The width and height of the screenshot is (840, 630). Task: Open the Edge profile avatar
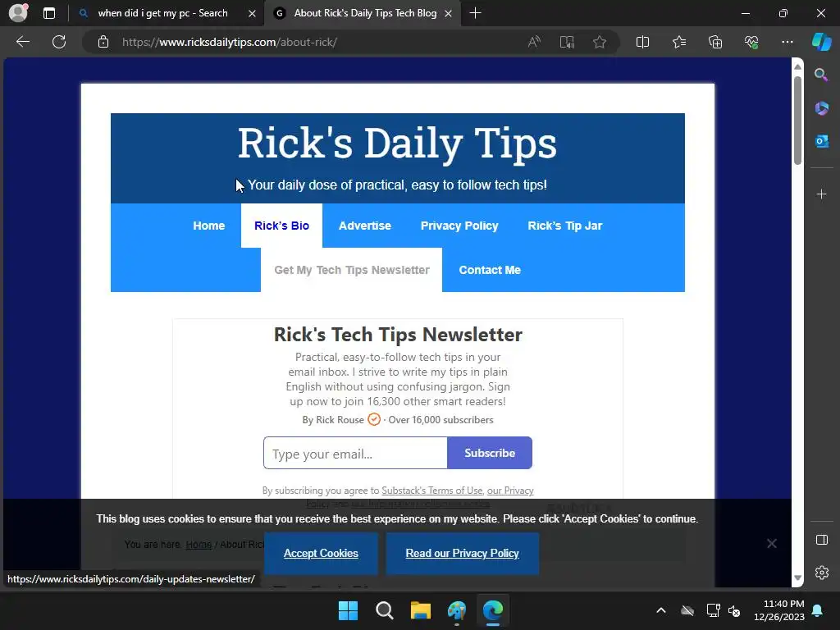[x=18, y=13]
